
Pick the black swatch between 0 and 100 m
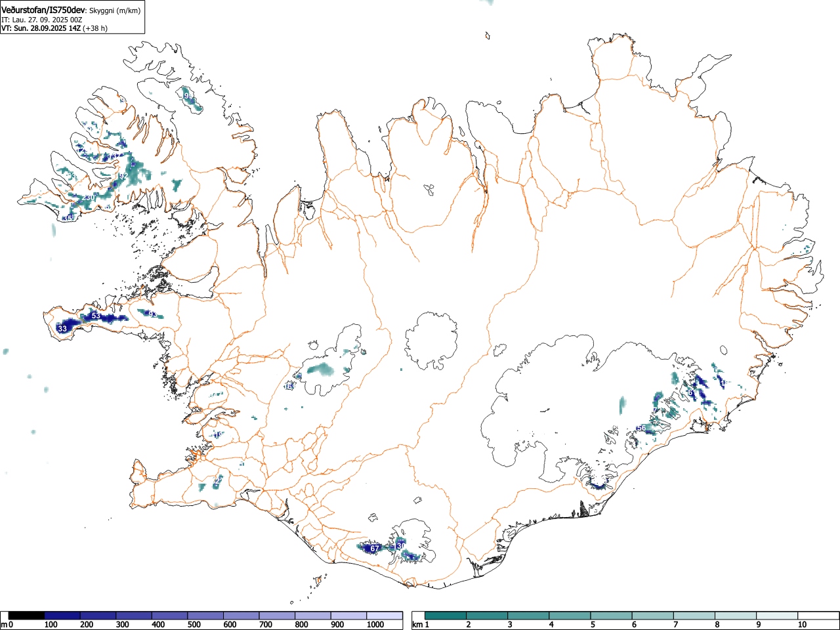[x=27, y=616]
